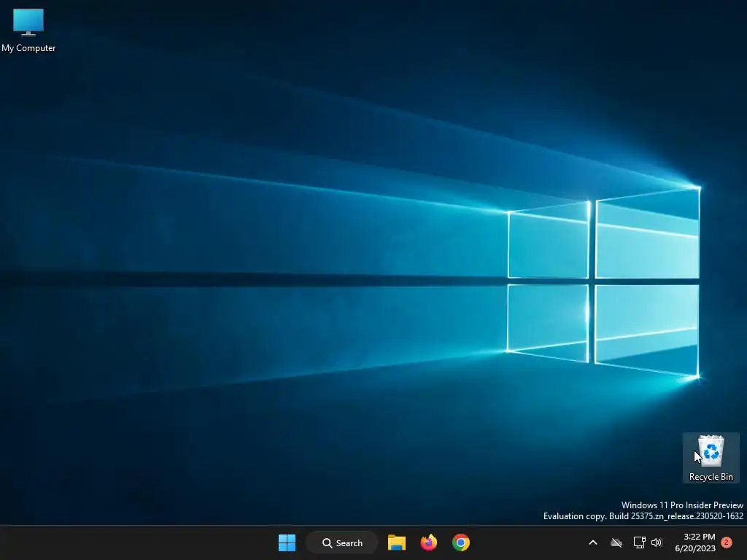747x560 pixels.
Task: Click the date 6/20/2023 in taskbar
Action: pos(695,548)
